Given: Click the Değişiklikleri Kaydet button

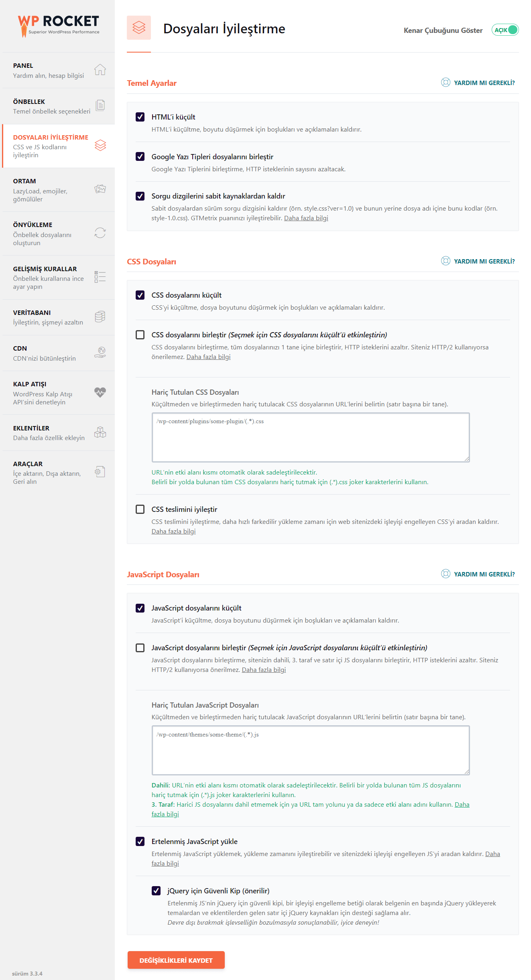Looking at the screenshot, I should click(x=176, y=960).
